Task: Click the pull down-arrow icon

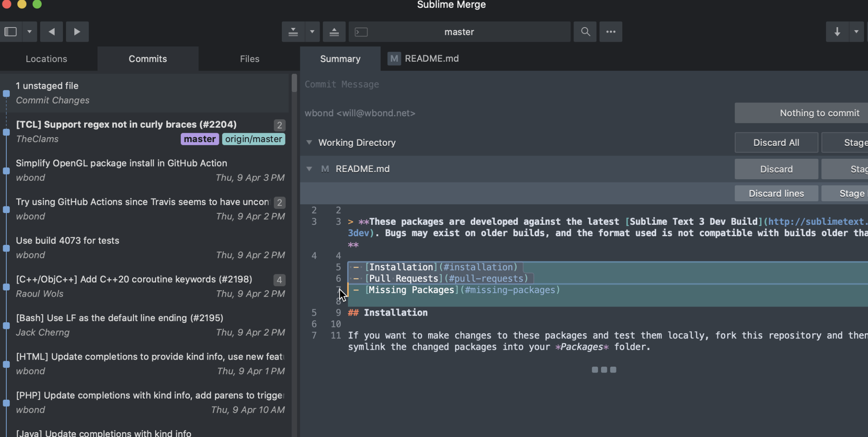Action: 837,32
